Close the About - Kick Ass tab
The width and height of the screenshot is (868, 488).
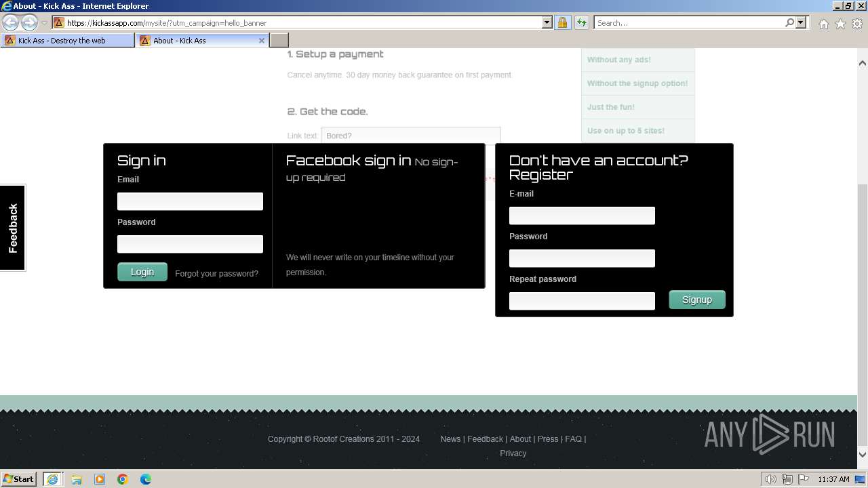pyautogui.click(x=262, y=41)
